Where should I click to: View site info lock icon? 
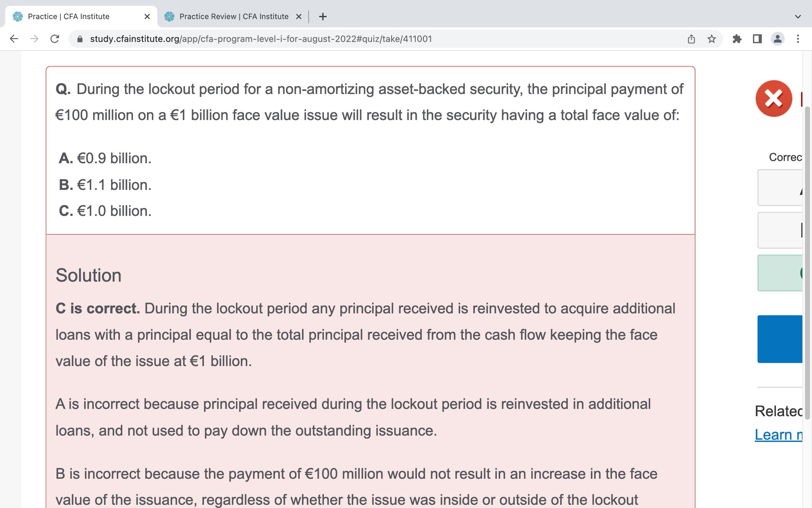[x=80, y=39]
